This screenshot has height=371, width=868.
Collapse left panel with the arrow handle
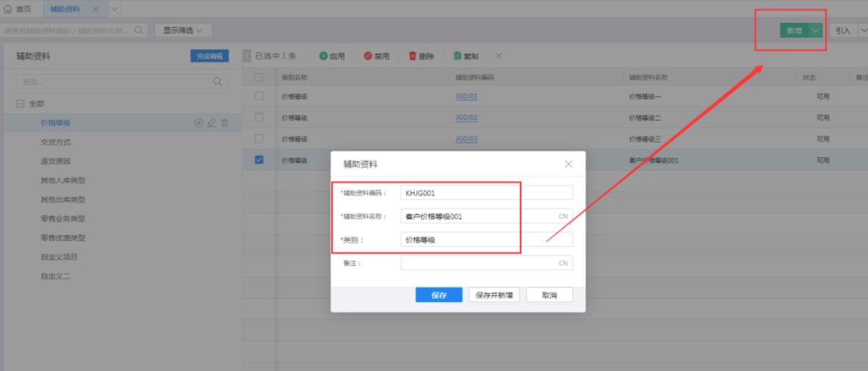coord(247,56)
